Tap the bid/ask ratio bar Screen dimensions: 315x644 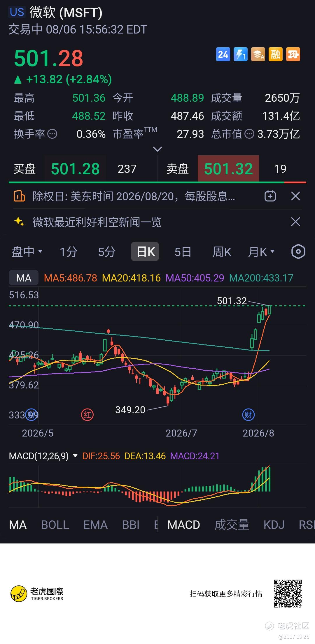click(157, 182)
